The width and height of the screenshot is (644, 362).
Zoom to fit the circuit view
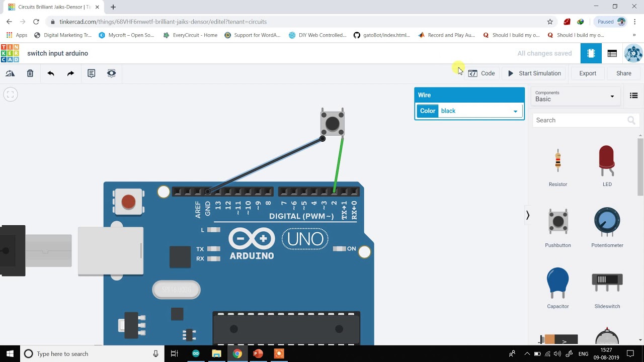(x=11, y=94)
